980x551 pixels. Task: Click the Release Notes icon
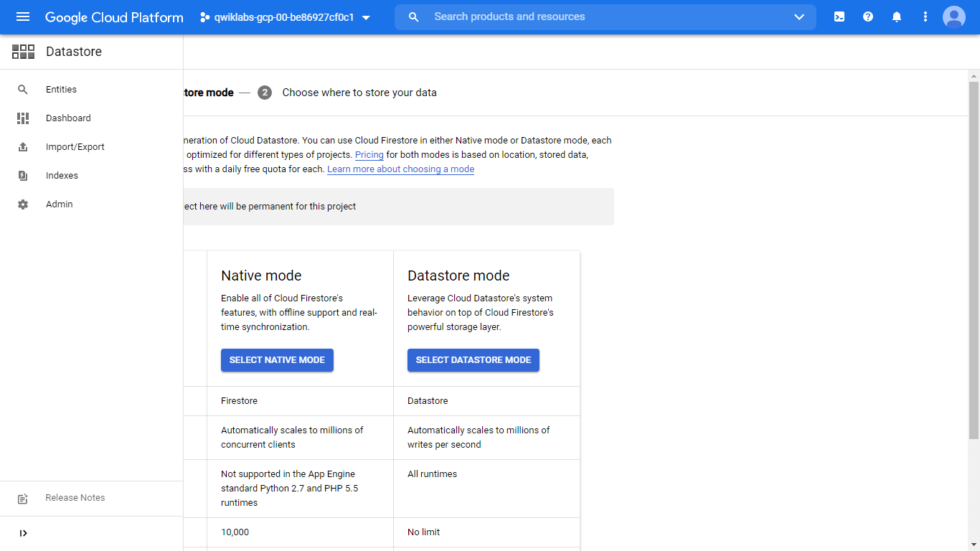23,499
